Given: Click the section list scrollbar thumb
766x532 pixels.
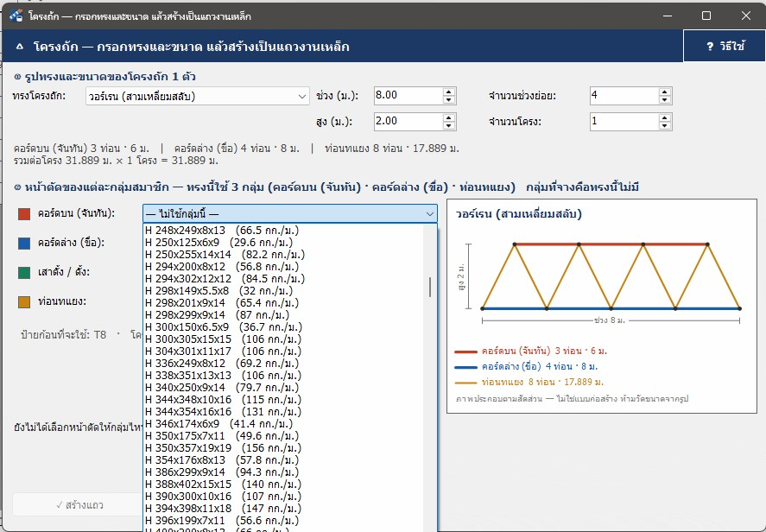Looking at the screenshot, I should pyautogui.click(x=430, y=288).
